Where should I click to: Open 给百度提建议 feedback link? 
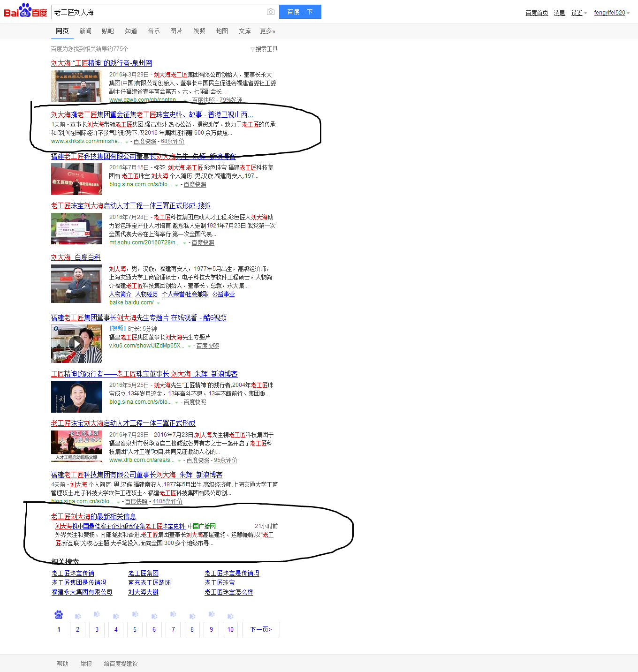(x=121, y=664)
